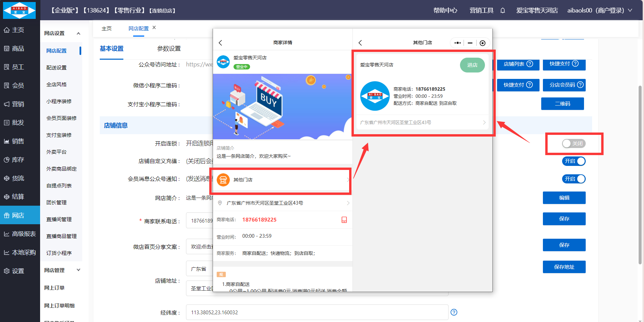Click the green 进店 button
Screen dimensions: 644x322
tap(472, 65)
